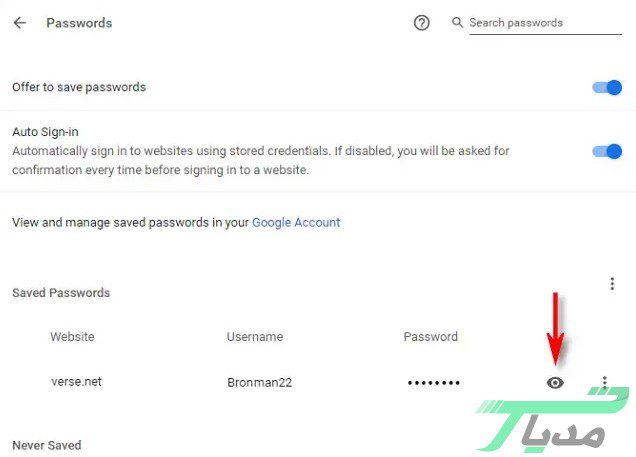Show the verse.net password with eye icon
The image size is (636, 457).
[x=555, y=382]
